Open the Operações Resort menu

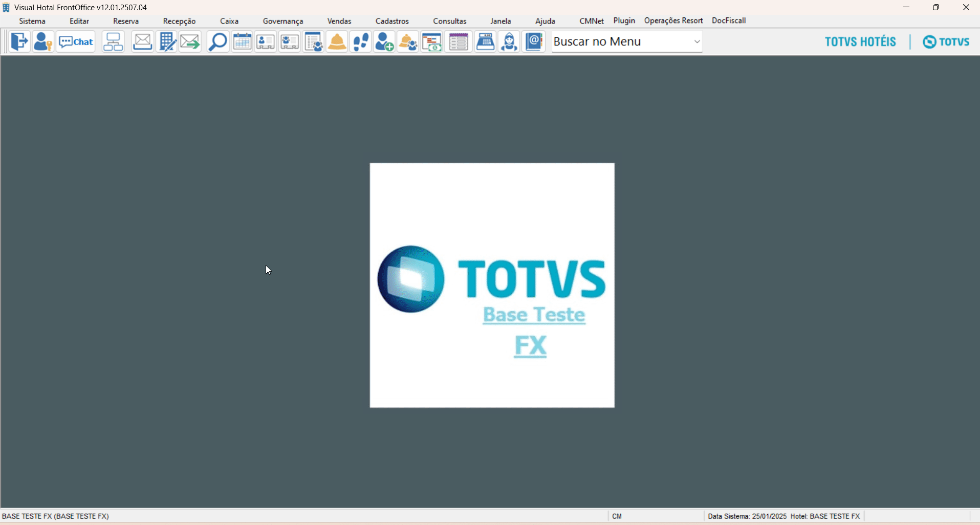coord(673,20)
